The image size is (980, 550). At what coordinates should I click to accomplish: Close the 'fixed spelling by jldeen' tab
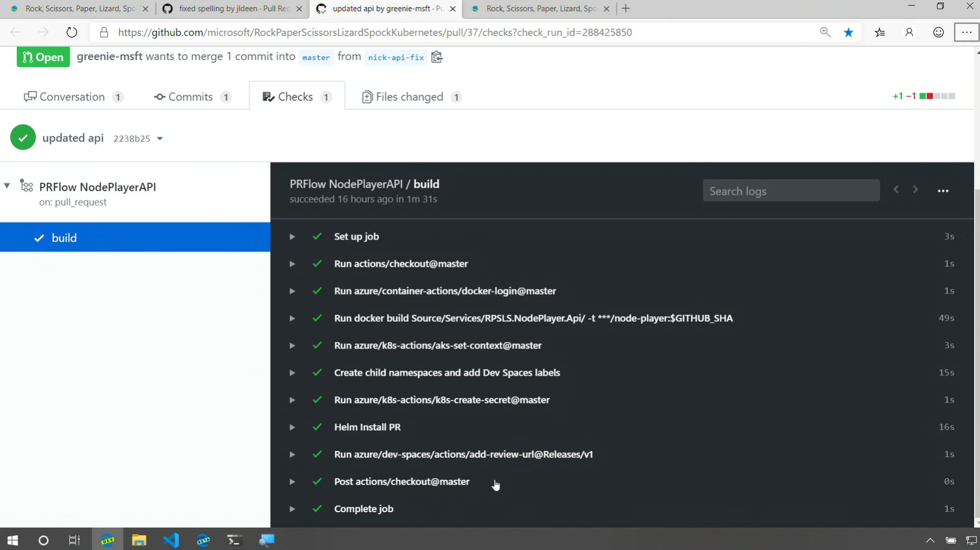299,9
